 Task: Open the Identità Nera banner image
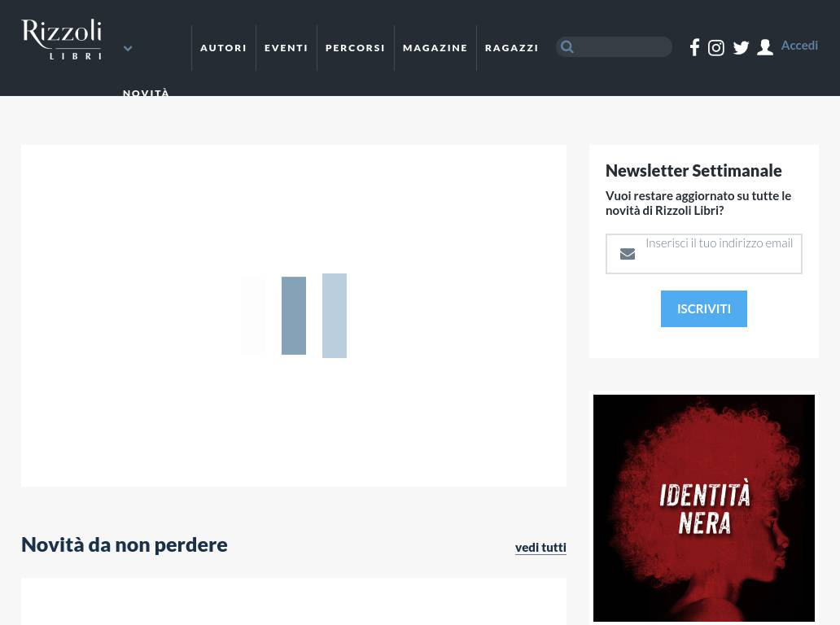[704, 508]
